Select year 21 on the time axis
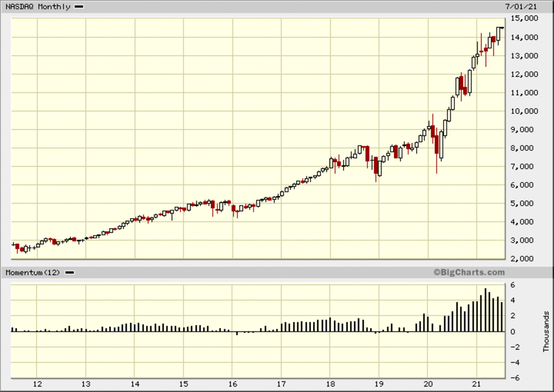The height and width of the screenshot is (392, 554). pyautogui.click(x=477, y=384)
